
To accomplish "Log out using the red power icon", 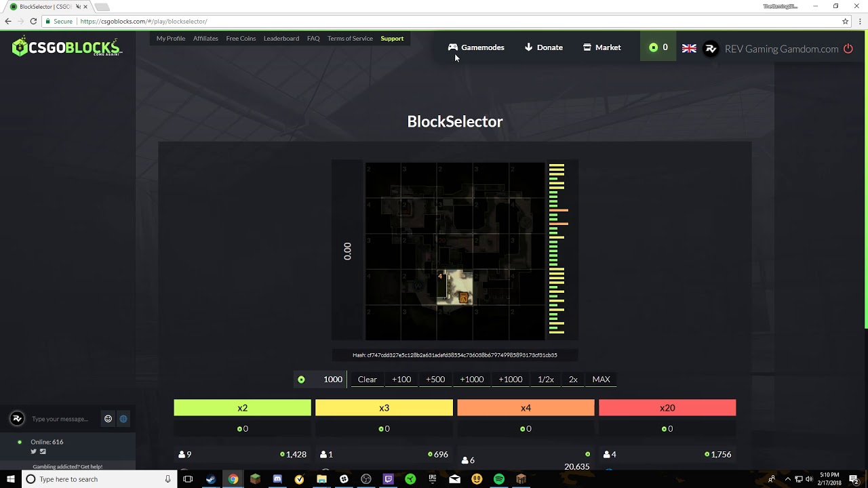I will [x=848, y=49].
